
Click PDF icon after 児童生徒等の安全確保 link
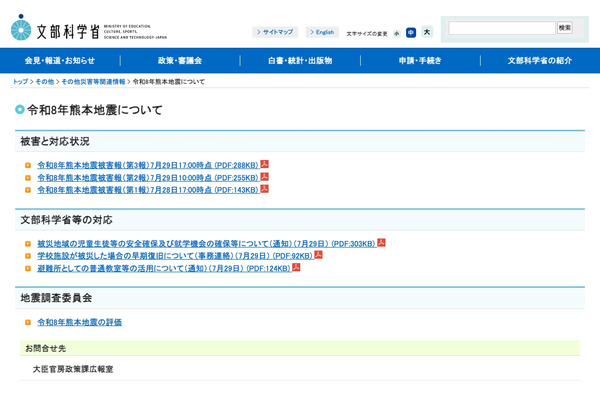381,242
